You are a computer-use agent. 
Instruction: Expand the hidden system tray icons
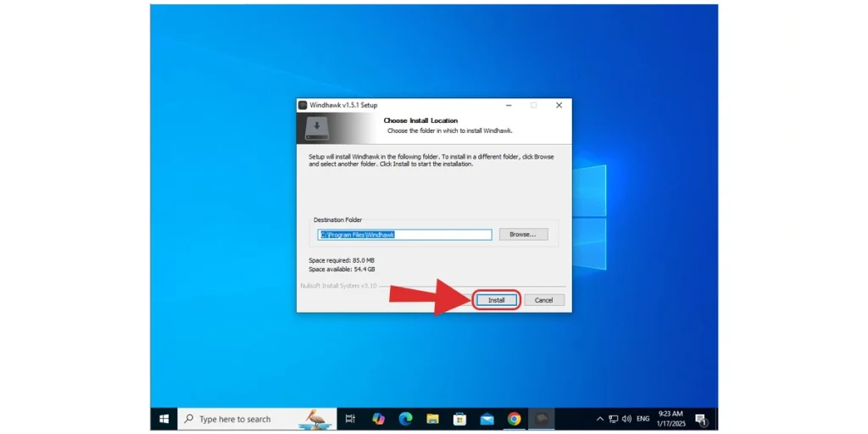pyautogui.click(x=600, y=419)
